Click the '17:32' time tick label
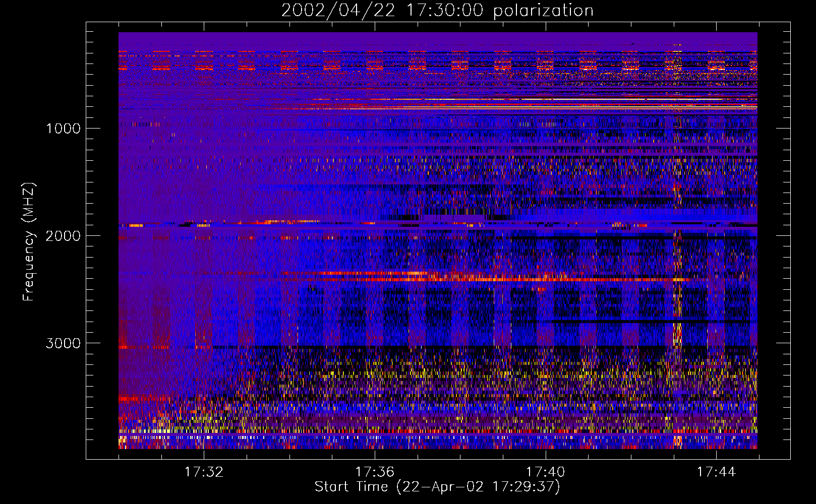The width and height of the screenshot is (816, 504). coord(204,472)
